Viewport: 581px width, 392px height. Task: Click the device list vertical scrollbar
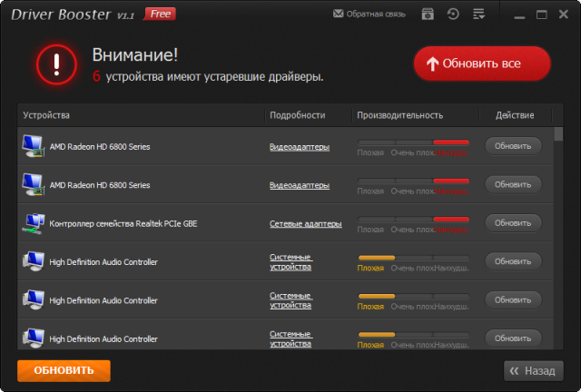[558, 236]
